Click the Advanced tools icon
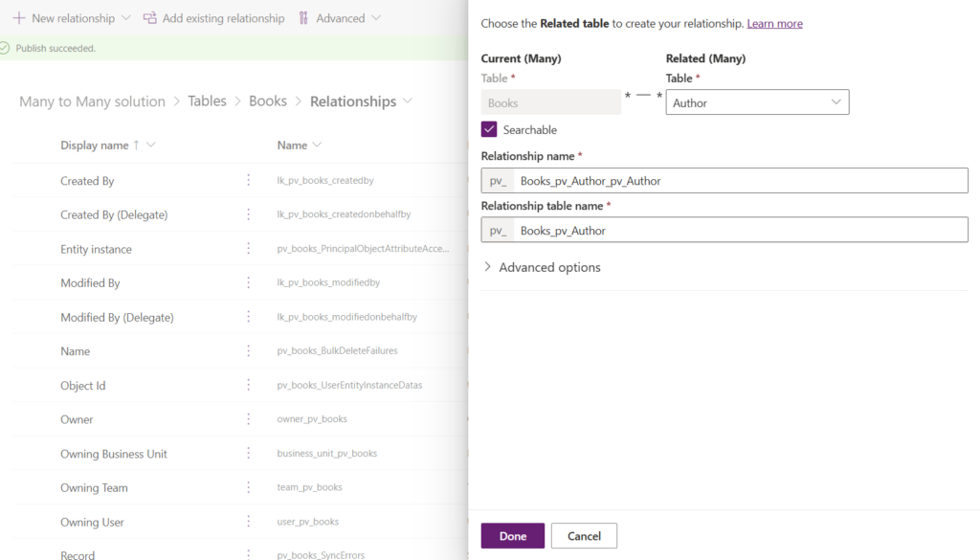Image resolution: width=980 pixels, height=560 pixels. (x=303, y=18)
